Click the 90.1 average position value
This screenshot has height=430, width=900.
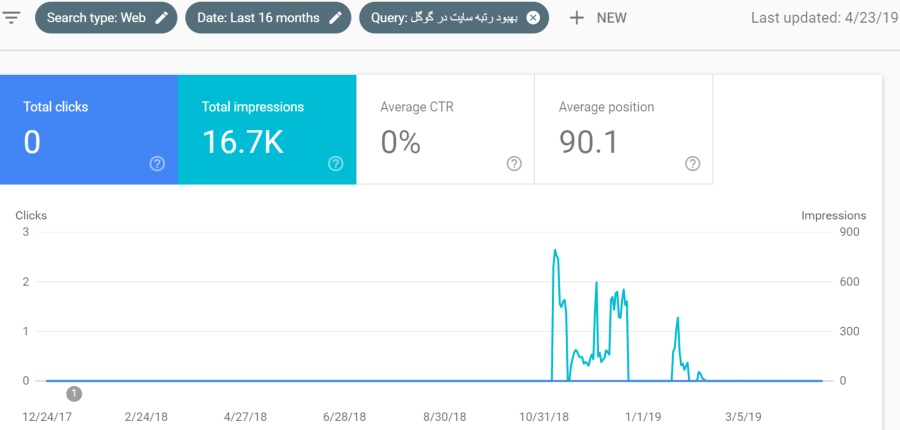tap(588, 142)
